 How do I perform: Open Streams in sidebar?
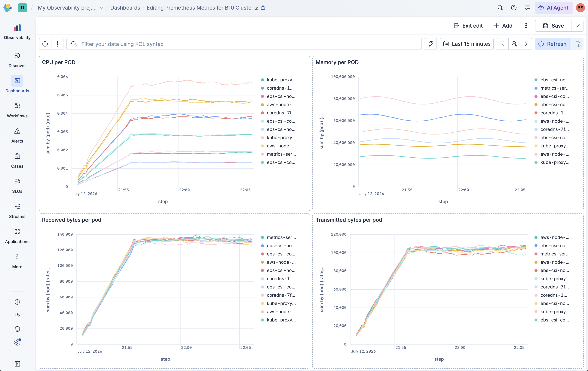pyautogui.click(x=17, y=211)
